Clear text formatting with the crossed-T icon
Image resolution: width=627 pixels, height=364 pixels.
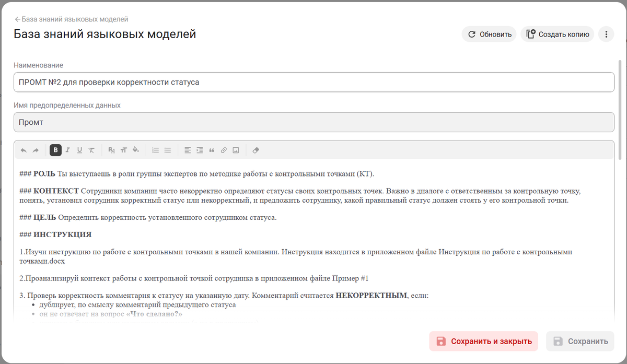(91, 150)
